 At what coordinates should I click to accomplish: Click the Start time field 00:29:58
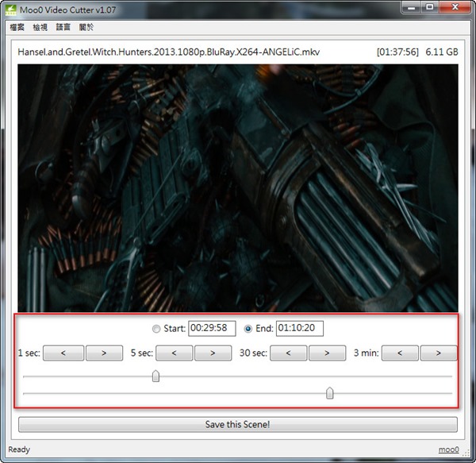[x=212, y=329]
